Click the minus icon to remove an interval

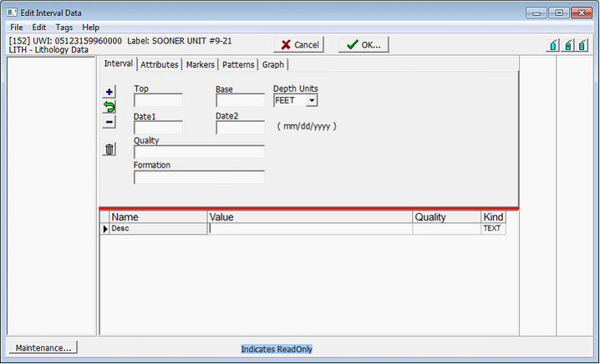109,122
